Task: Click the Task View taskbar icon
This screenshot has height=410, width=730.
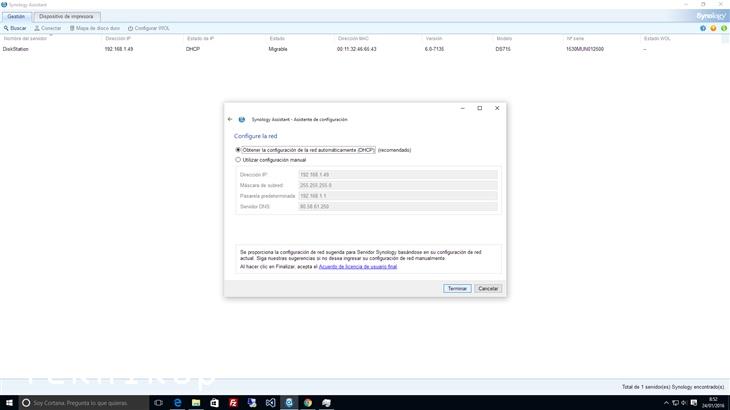Action: click(x=158, y=403)
